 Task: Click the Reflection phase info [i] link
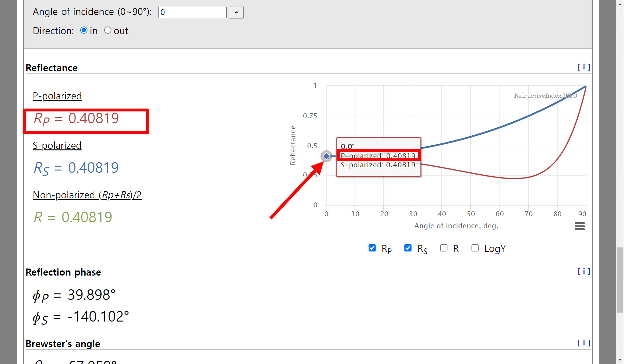(584, 271)
